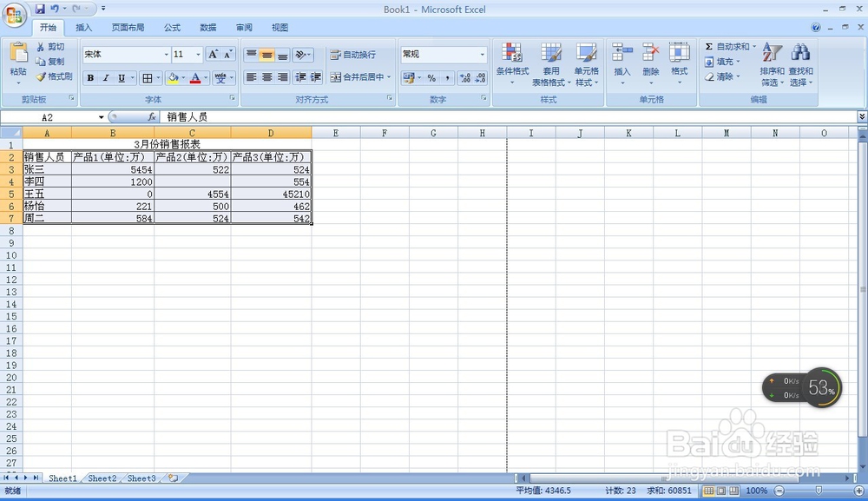
Task: Click the Select All corner button
Action: click(11, 133)
